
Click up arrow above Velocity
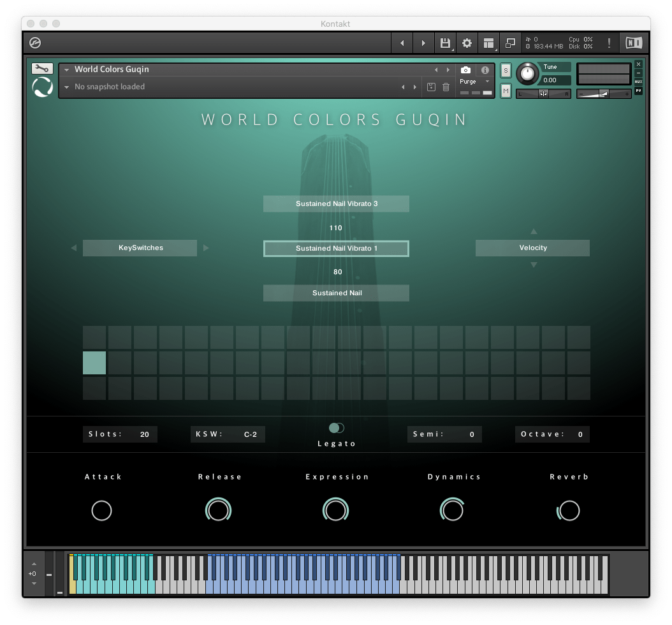pyautogui.click(x=534, y=232)
